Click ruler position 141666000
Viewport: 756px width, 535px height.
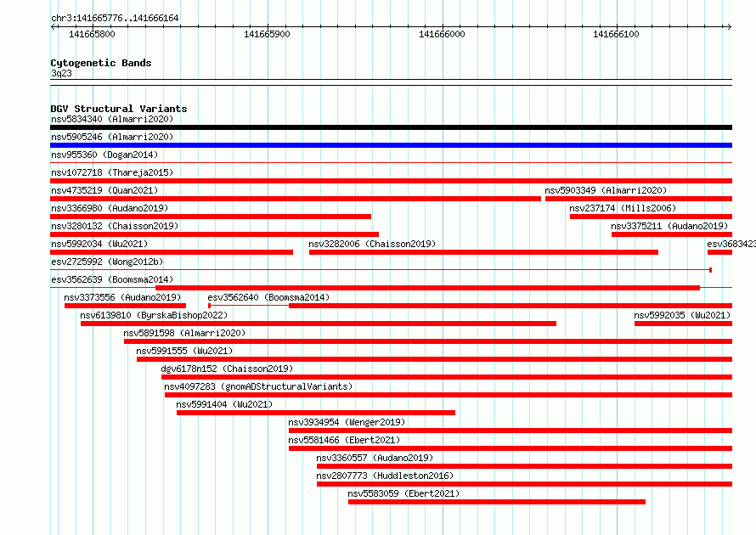442,34
